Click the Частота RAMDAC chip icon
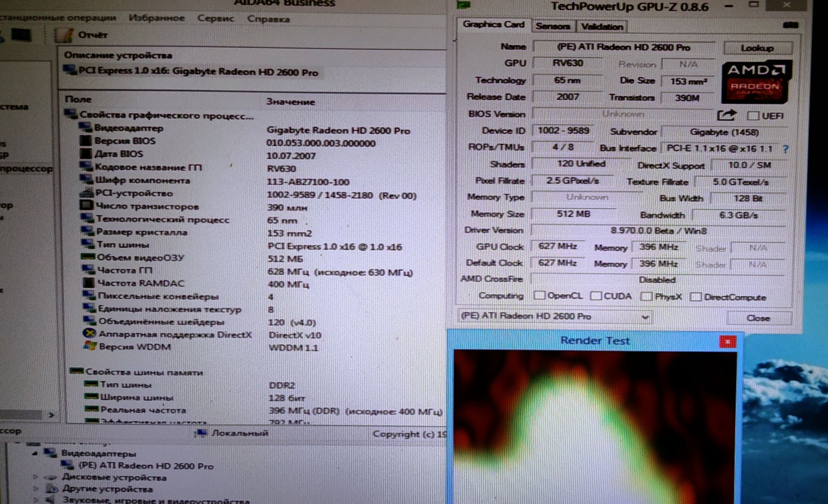This screenshot has height=504, width=828. (x=88, y=282)
